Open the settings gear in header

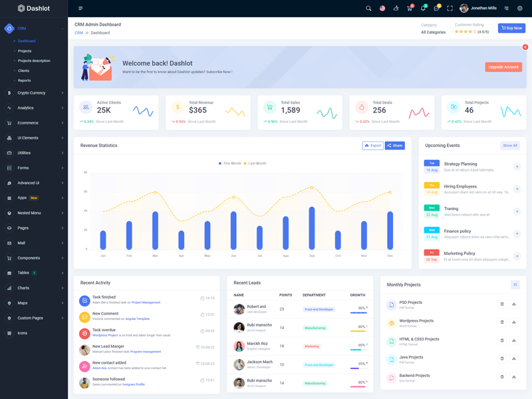pos(520,9)
